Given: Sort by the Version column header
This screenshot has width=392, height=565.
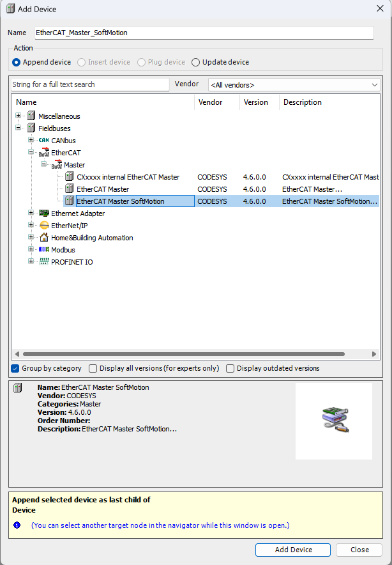Looking at the screenshot, I should tap(259, 102).
